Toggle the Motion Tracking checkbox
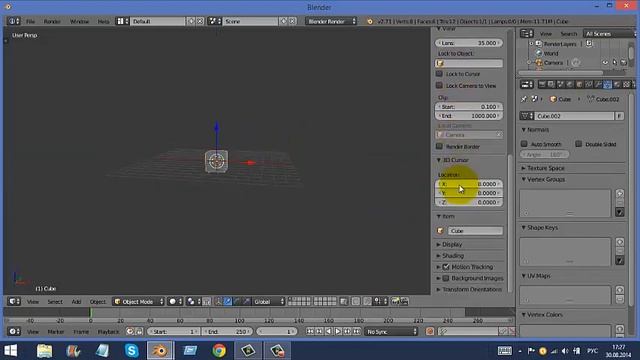 [446, 267]
